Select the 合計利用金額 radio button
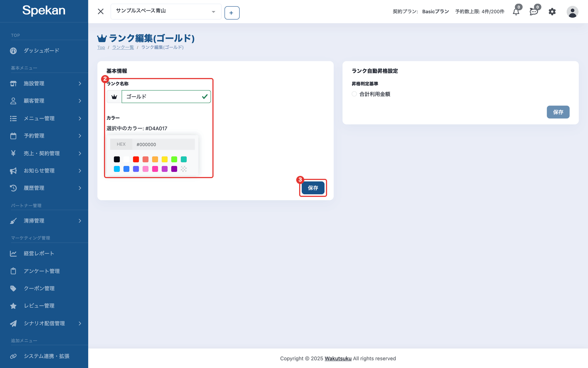This screenshot has height=368, width=588. [x=354, y=94]
